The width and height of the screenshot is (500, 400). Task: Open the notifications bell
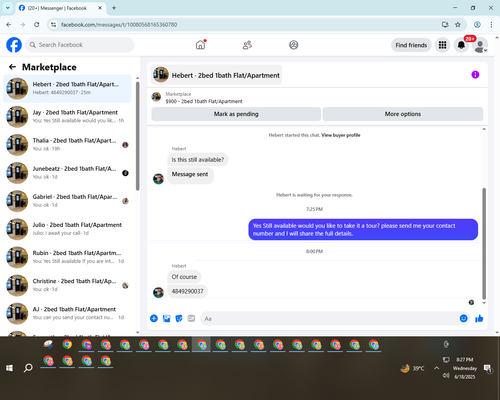coord(461,45)
